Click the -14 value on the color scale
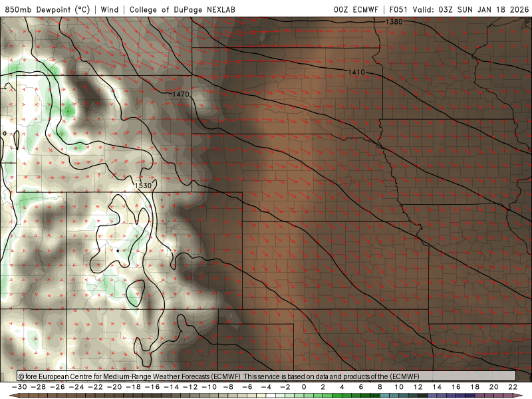The width and height of the screenshot is (532, 399). [172, 387]
